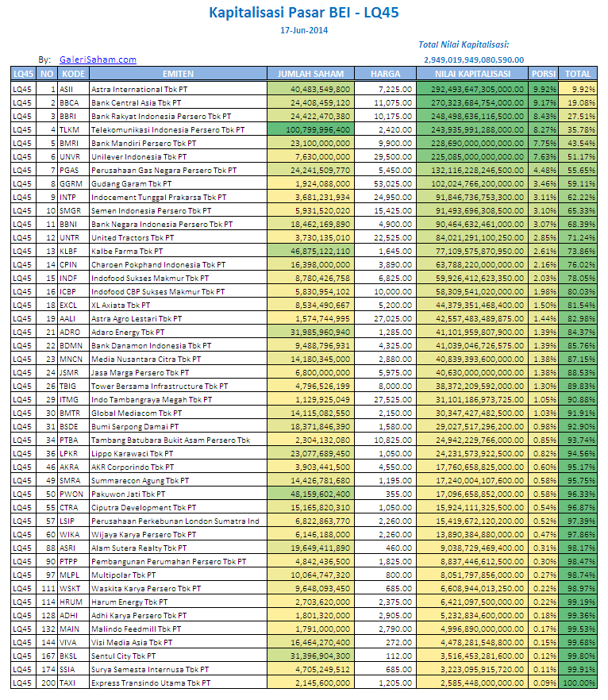Image resolution: width=608 pixels, height=700 pixels.
Task: Select Multipolar Tbk PT cell
Action: 178,575
